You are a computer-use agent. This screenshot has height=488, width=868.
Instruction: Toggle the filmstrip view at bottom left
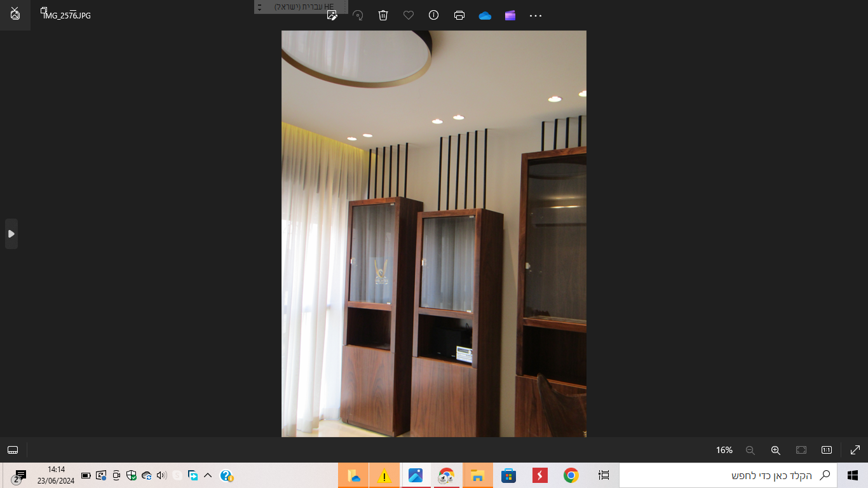(x=13, y=450)
